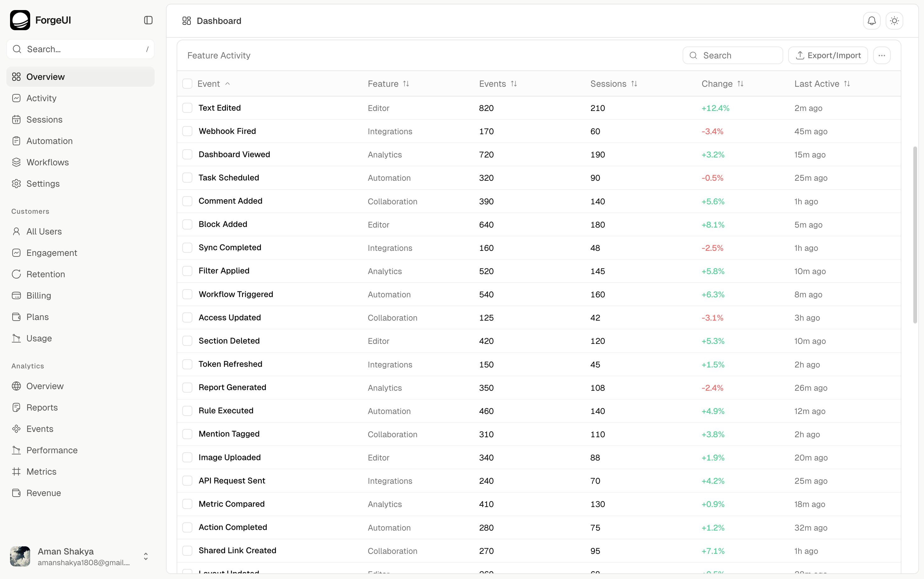Toggle the light/dark theme sun icon

pyautogui.click(x=894, y=21)
